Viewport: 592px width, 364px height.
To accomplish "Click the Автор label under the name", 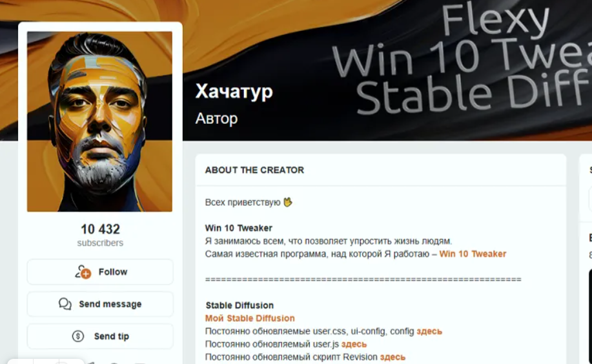I will [217, 119].
